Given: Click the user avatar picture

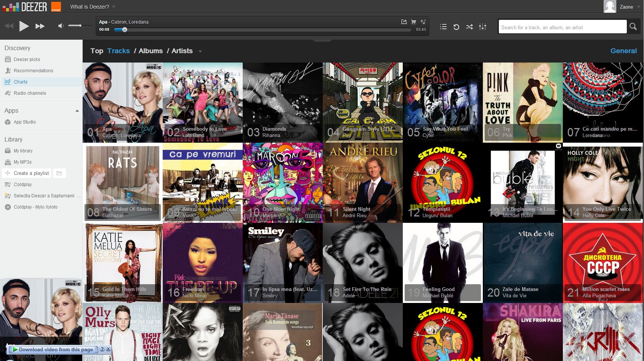Looking at the screenshot, I should pyautogui.click(x=610, y=6).
